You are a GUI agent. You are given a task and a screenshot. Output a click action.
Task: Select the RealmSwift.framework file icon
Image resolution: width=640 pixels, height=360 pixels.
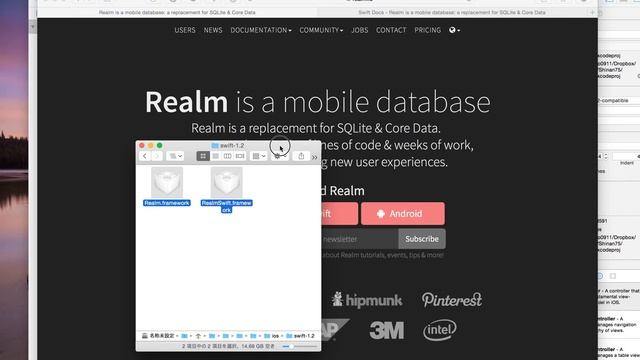(x=227, y=182)
